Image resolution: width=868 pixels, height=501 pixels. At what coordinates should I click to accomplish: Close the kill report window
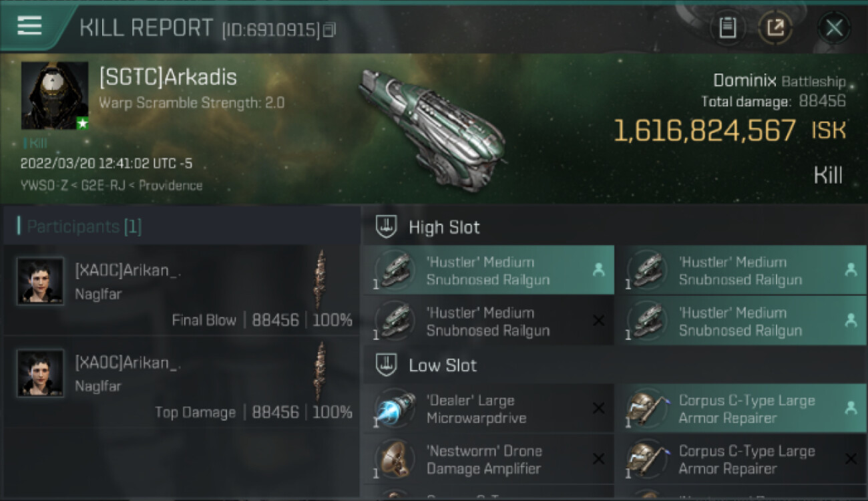(x=834, y=28)
